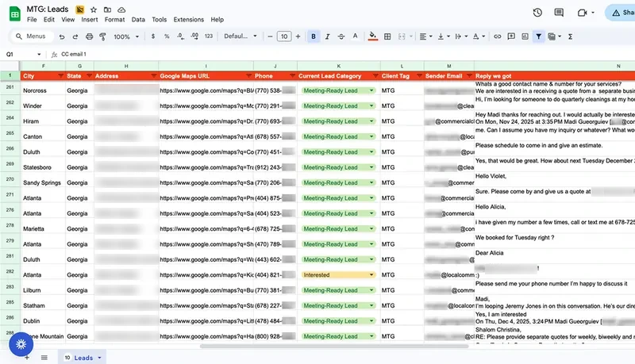Screen dimensions: 635x364
Task: Open the City column filter
Action: (61, 76)
